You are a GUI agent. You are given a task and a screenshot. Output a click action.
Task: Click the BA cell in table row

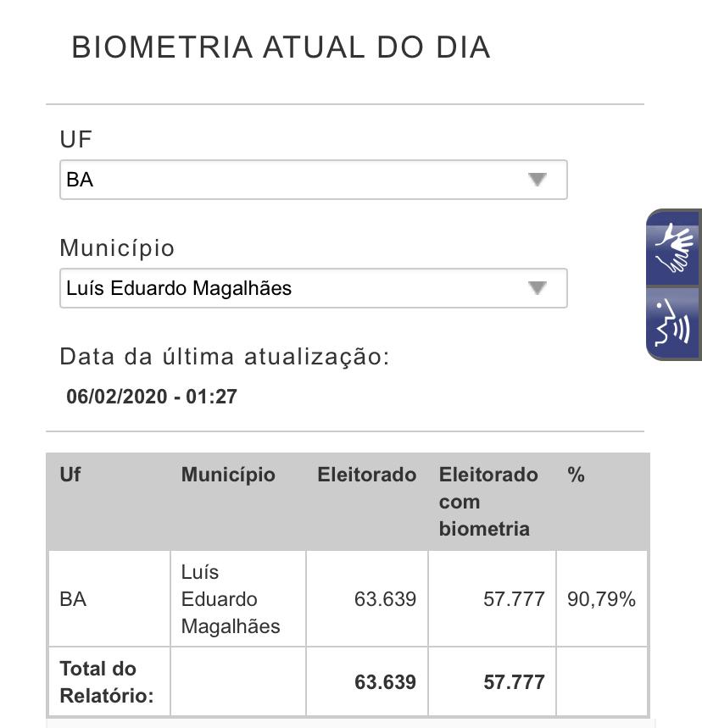pos(73,599)
